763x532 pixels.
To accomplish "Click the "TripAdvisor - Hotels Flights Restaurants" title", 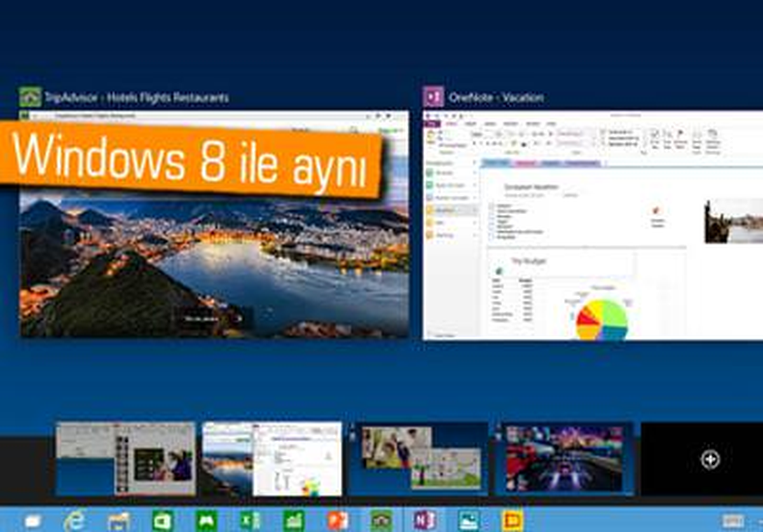I will click(x=137, y=97).
